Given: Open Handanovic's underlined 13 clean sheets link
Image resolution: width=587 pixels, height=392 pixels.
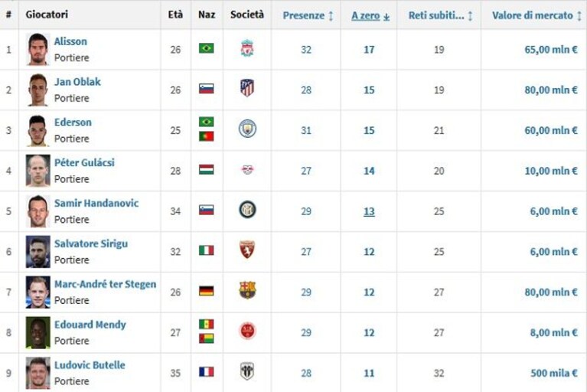Looking at the screenshot, I should pyautogui.click(x=369, y=211).
